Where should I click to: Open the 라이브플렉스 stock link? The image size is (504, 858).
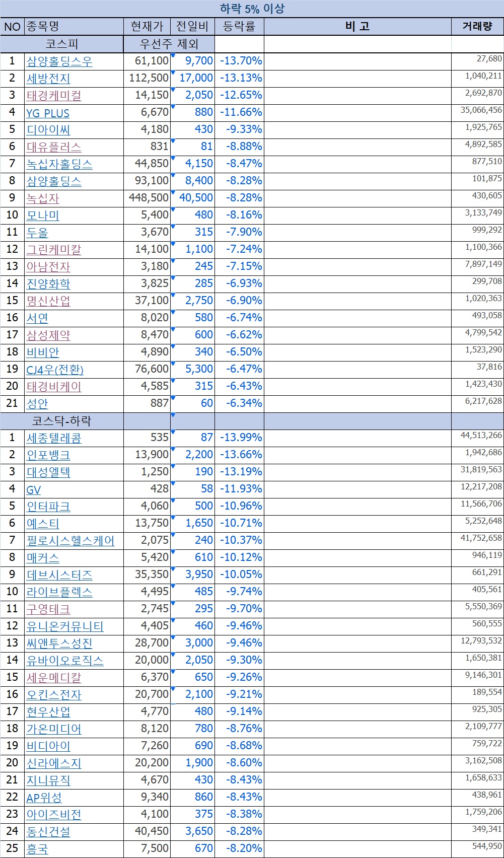pyautogui.click(x=59, y=592)
